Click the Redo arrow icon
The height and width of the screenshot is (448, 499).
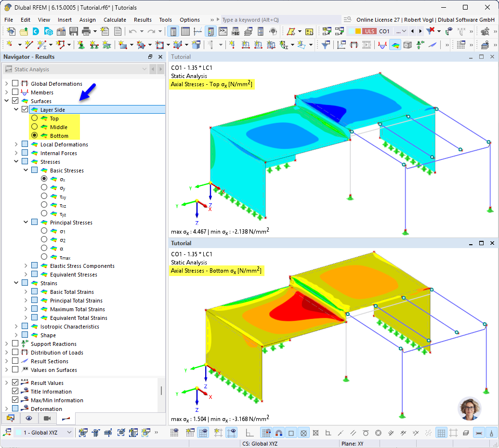pos(151,31)
